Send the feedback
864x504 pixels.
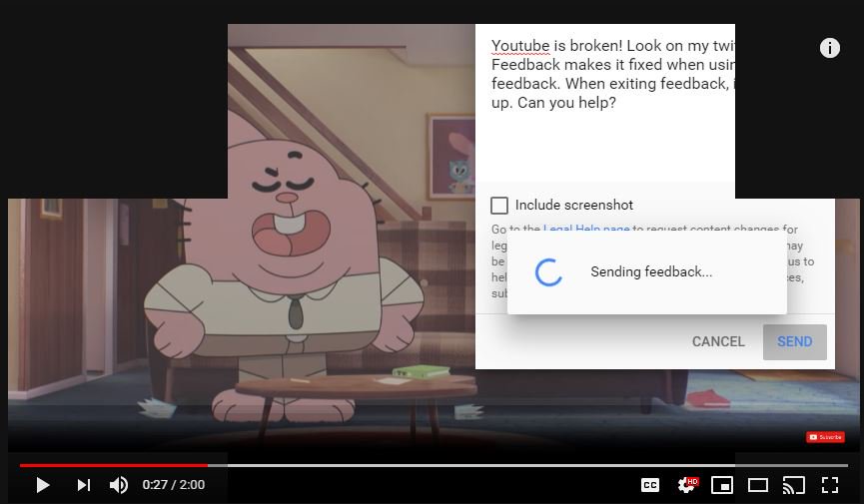(794, 342)
